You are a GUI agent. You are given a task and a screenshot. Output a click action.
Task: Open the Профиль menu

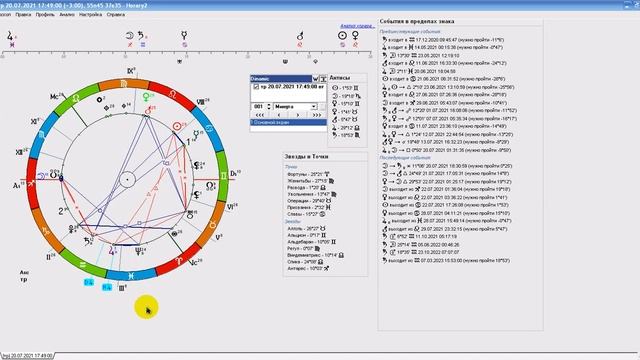click(45, 14)
